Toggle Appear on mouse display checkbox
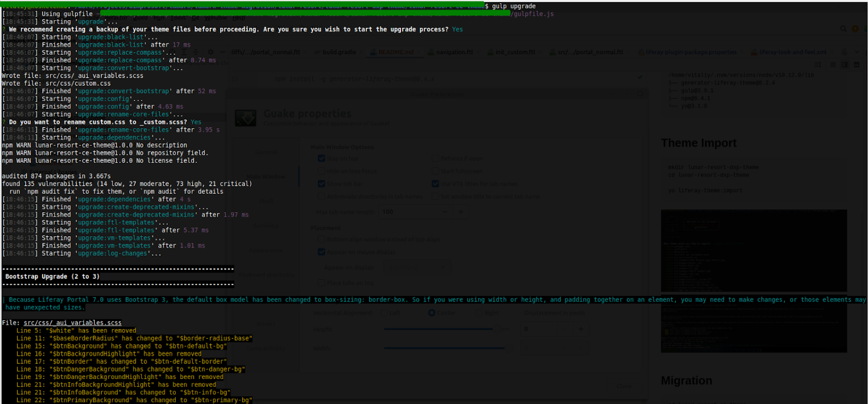Viewport: 868px width, 404px height. coord(321,252)
